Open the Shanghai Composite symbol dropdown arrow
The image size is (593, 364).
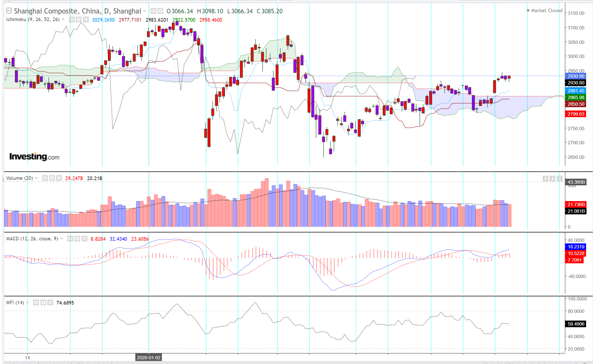145,11
